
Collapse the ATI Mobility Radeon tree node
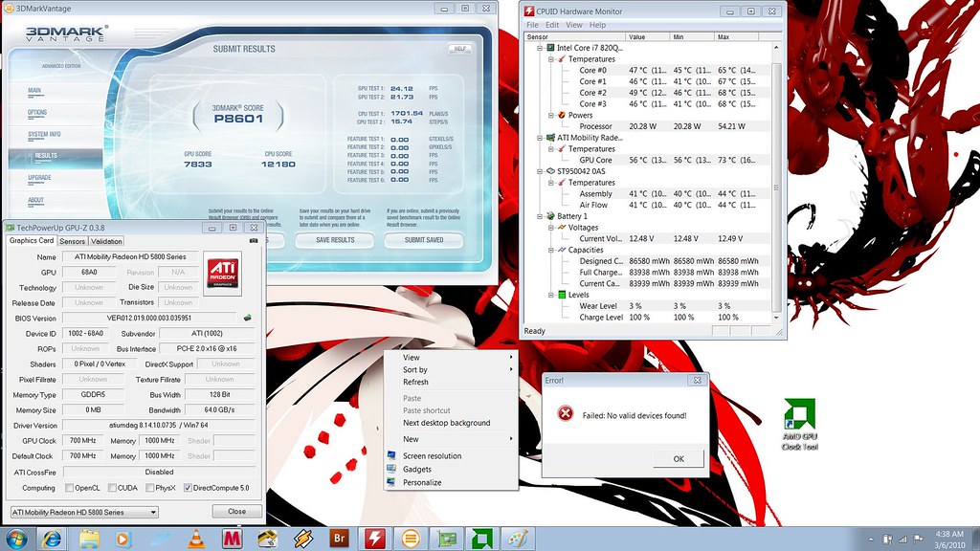[540, 138]
